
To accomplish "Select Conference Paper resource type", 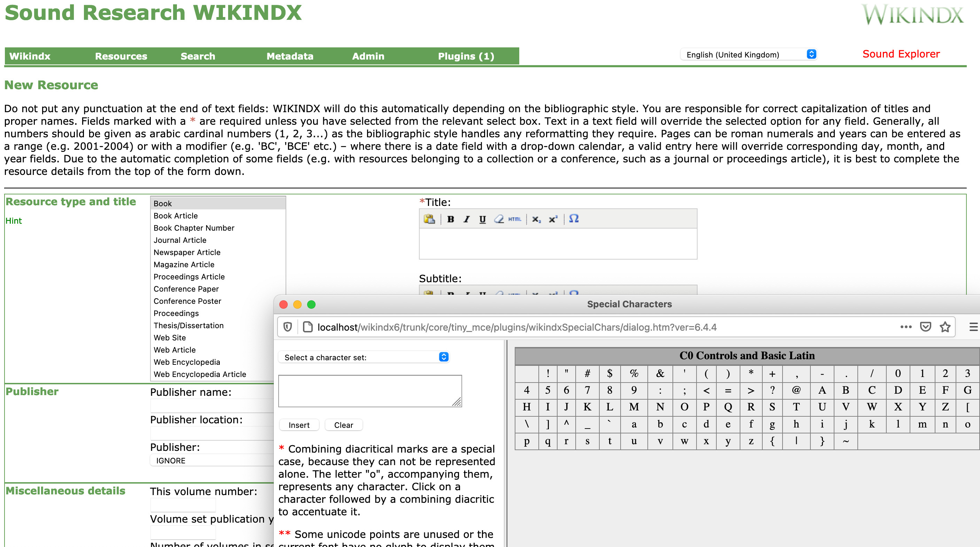I will click(218, 289).
